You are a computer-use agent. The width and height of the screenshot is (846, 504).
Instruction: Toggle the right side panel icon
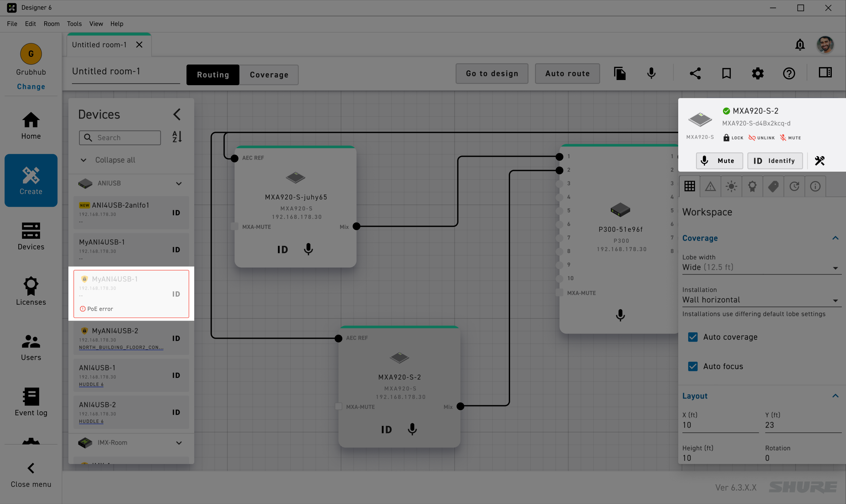pyautogui.click(x=825, y=72)
